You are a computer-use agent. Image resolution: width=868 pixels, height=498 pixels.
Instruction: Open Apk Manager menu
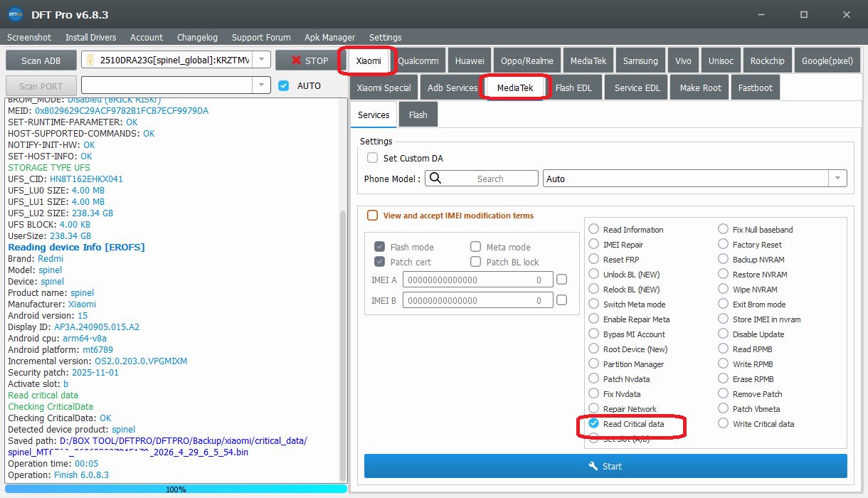(329, 37)
